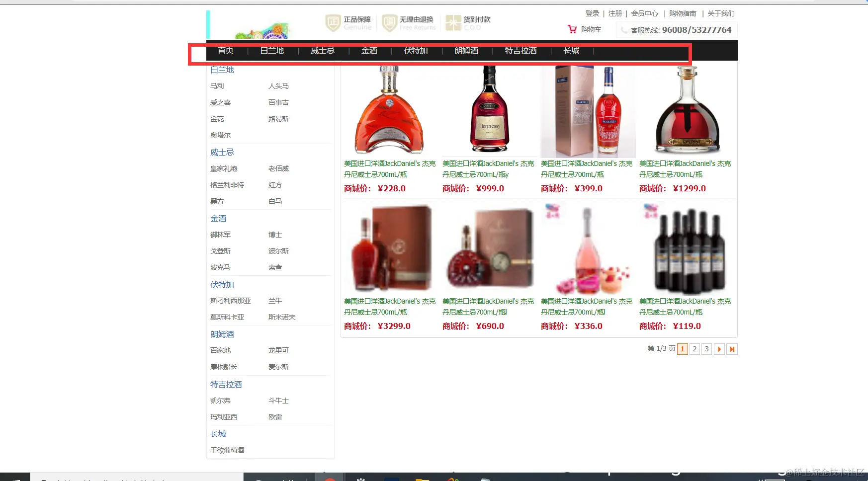
Task: Select 百家地 brand in sidebar
Action: point(220,350)
